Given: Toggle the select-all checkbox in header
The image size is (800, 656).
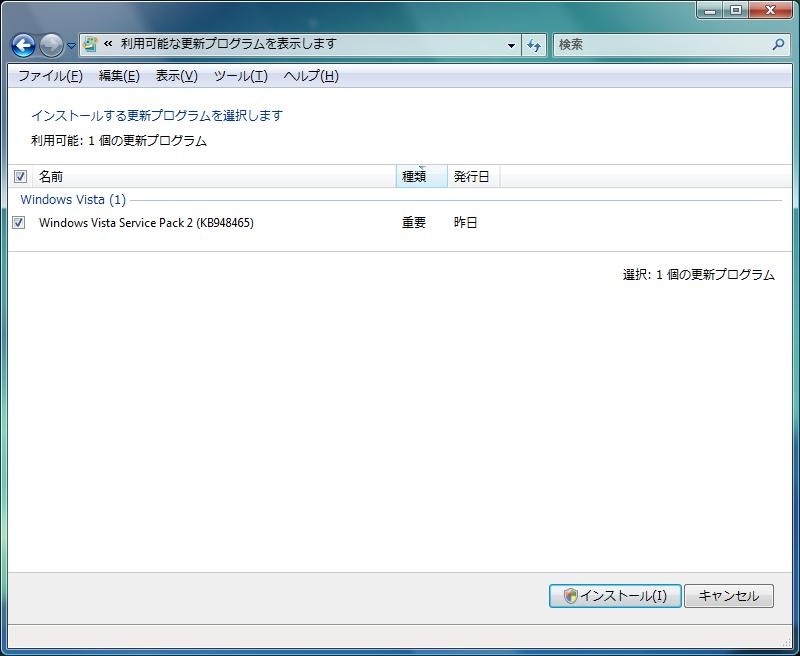Looking at the screenshot, I should pyautogui.click(x=20, y=176).
